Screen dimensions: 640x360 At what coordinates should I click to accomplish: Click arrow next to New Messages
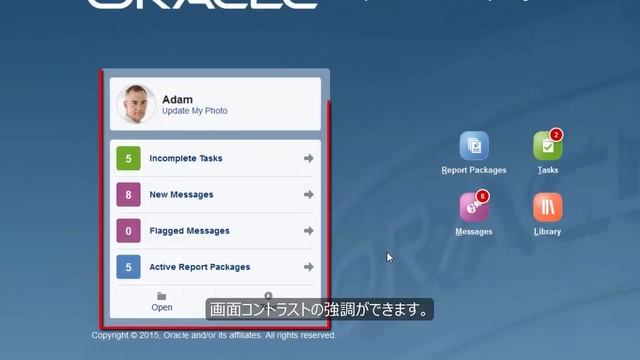tap(309, 195)
